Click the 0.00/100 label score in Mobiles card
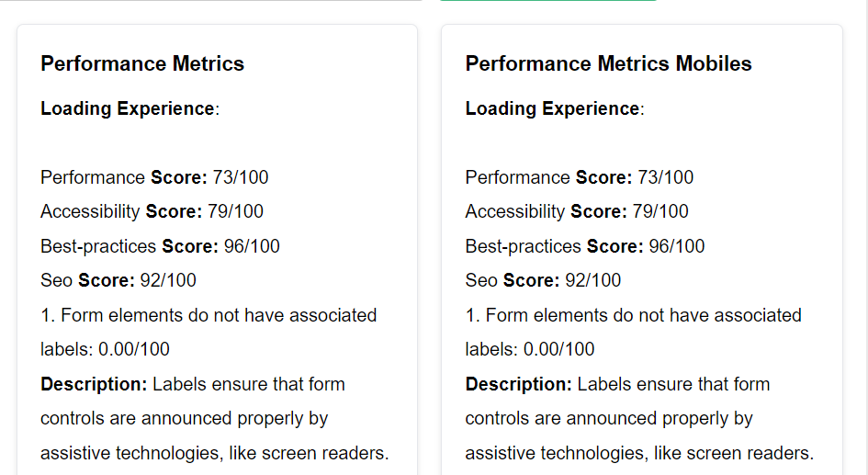 [x=559, y=349]
